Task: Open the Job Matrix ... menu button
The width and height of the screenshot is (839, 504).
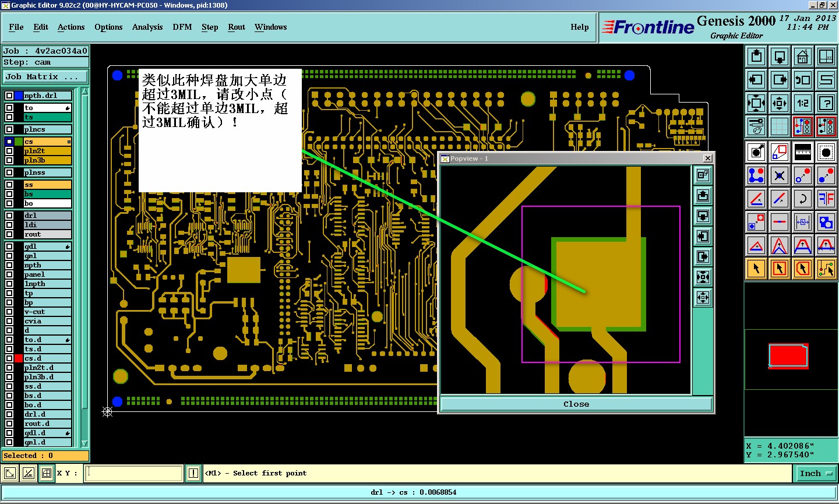Action: click(46, 77)
